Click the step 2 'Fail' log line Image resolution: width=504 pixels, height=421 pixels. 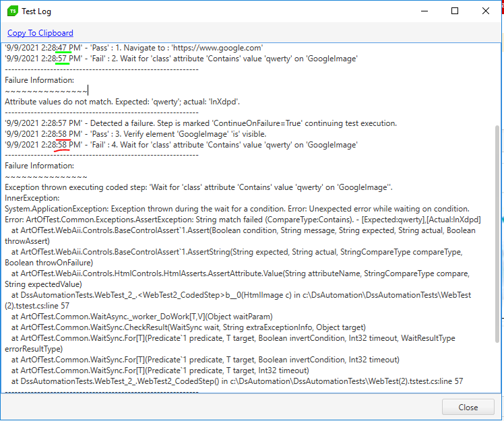point(181,59)
